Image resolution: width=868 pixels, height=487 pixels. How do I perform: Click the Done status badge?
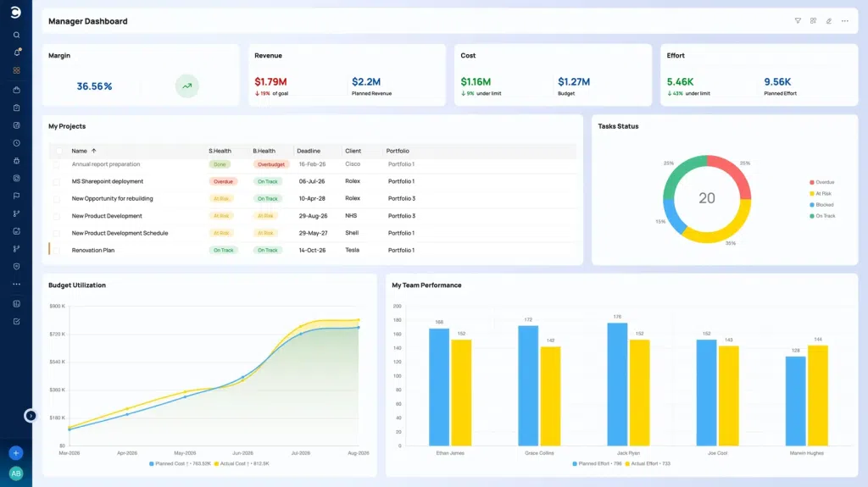click(220, 164)
